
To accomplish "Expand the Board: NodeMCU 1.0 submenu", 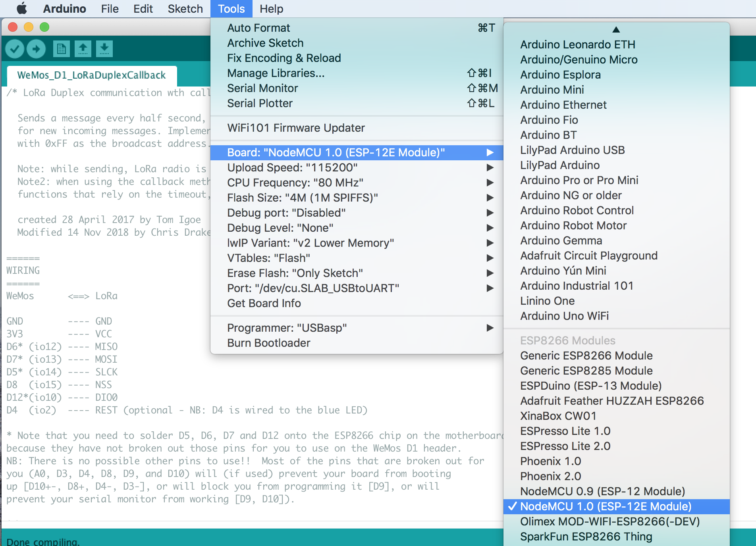I will coord(357,152).
